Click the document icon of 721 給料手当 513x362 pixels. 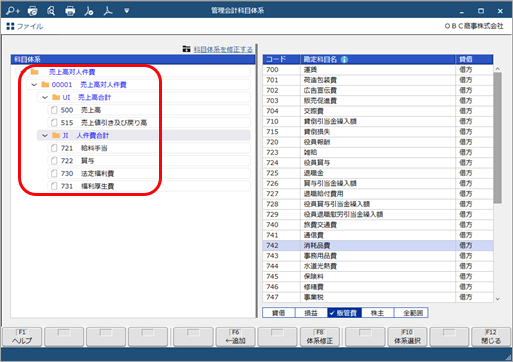(54, 148)
